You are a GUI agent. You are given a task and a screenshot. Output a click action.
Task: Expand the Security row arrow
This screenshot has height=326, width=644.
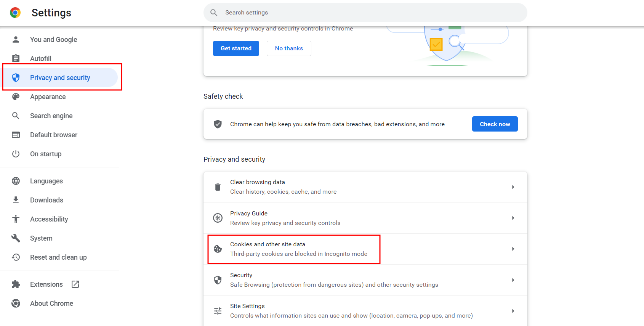coord(513,280)
